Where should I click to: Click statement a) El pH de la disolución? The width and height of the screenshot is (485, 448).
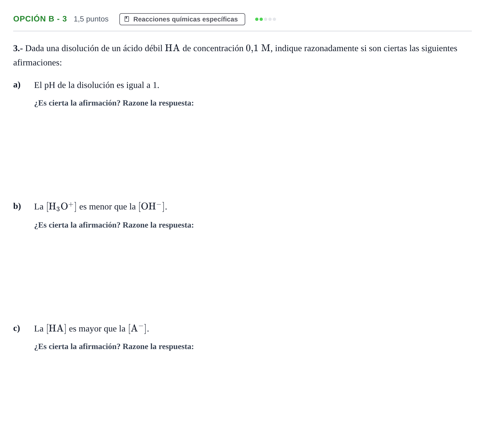97,85
